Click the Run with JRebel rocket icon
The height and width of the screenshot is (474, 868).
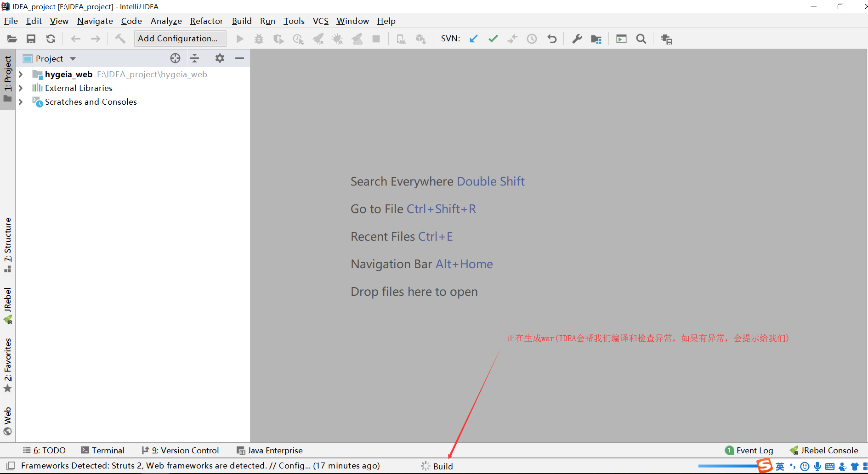coord(318,39)
